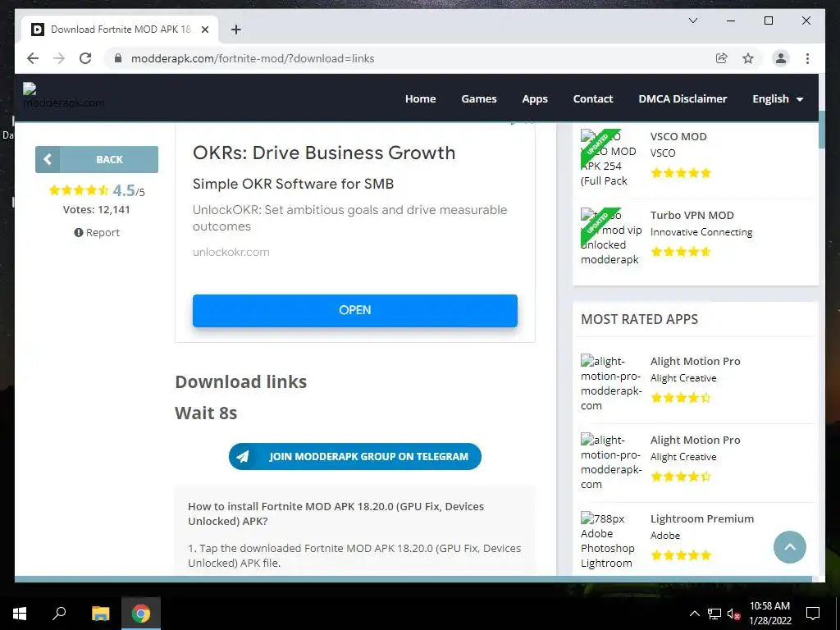Open the OKRs: Drive Business Growth ad title
The image size is (840, 630).
[323, 153]
